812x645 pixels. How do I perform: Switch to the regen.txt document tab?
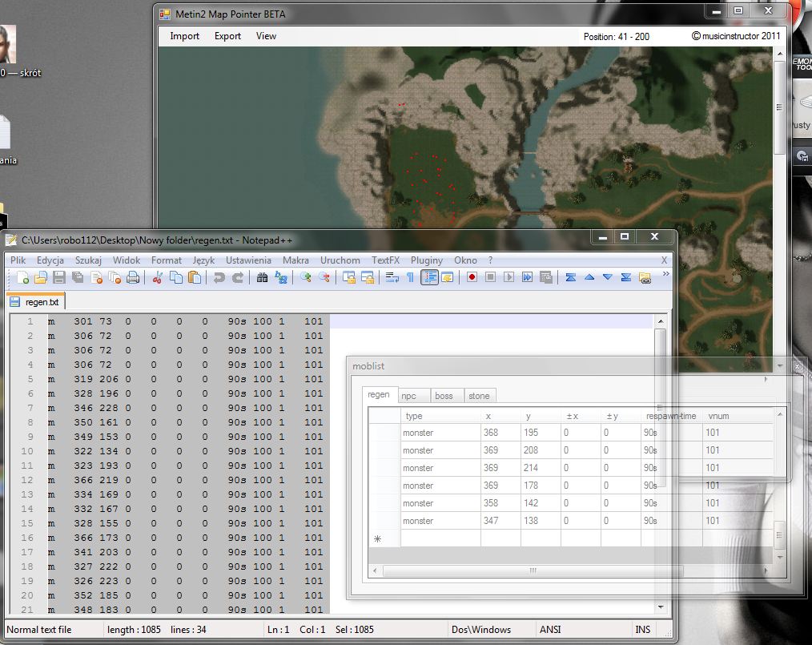36,301
